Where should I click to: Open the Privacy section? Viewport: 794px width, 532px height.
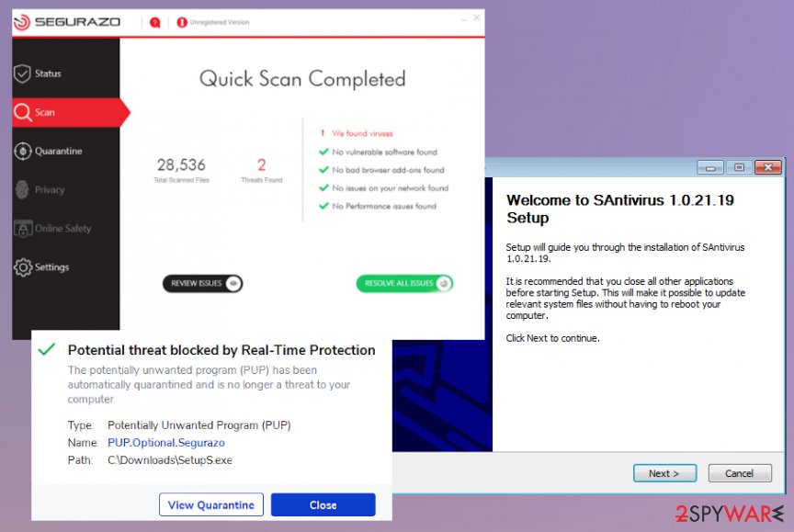[x=66, y=189]
